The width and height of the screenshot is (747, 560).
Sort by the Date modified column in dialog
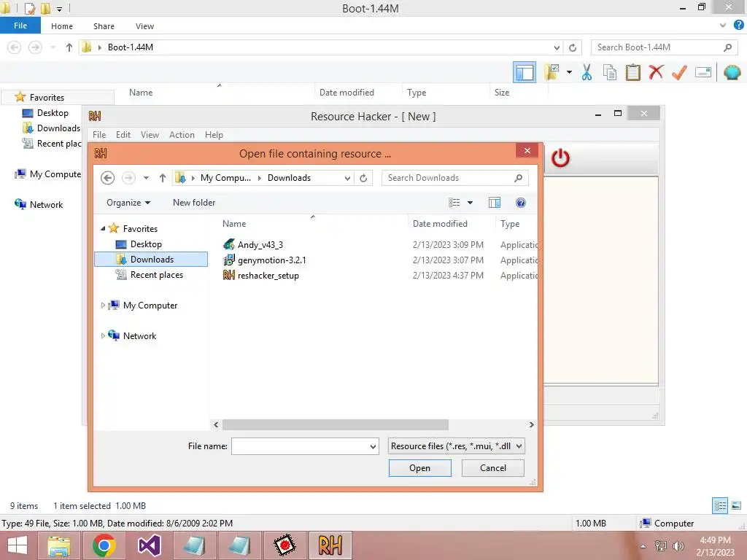(440, 224)
